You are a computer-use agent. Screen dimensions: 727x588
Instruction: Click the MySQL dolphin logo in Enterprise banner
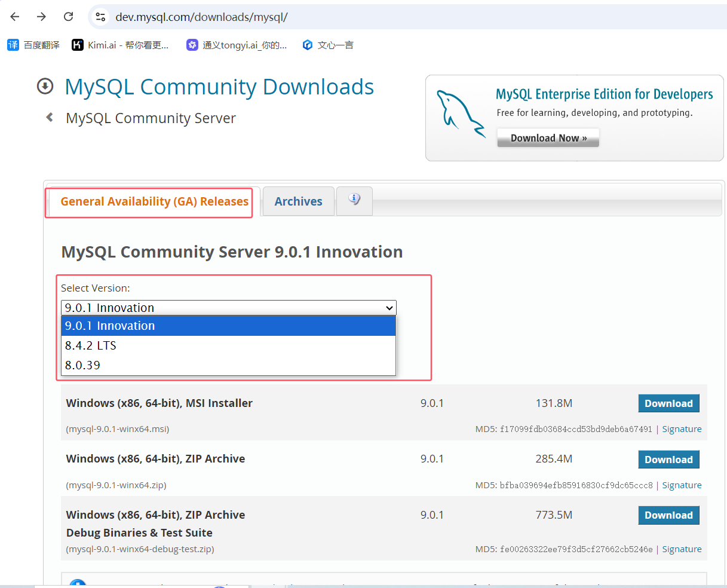(460, 114)
